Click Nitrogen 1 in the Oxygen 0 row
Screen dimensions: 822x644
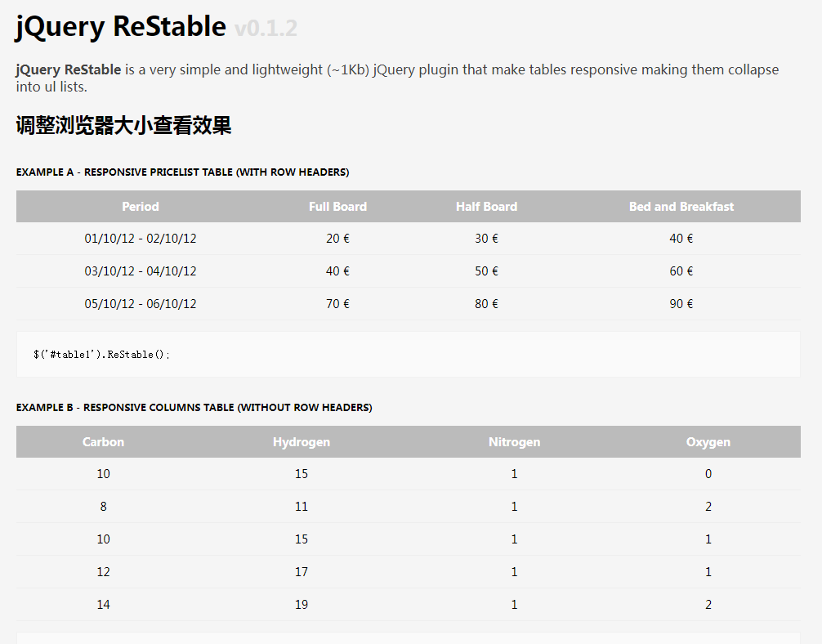[514, 474]
